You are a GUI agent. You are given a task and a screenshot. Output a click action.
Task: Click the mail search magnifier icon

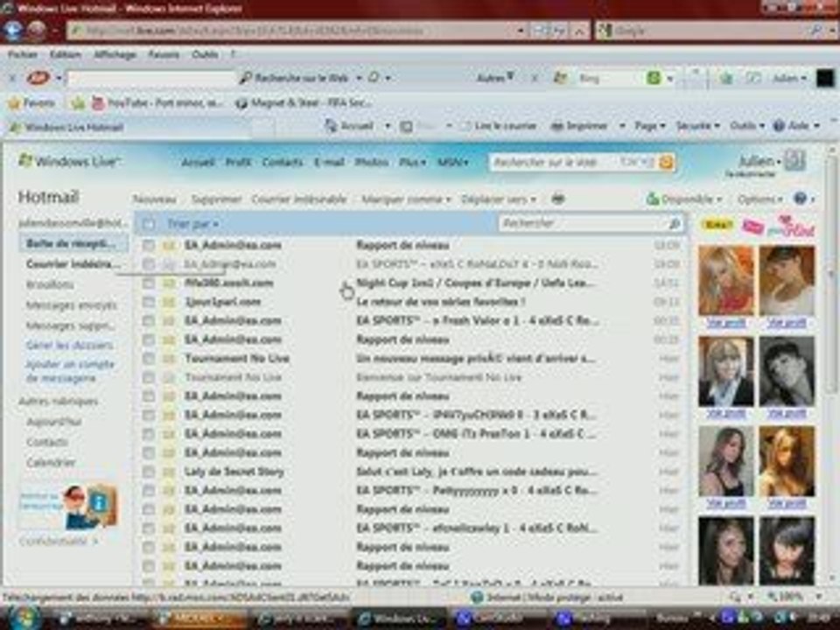[x=675, y=224]
